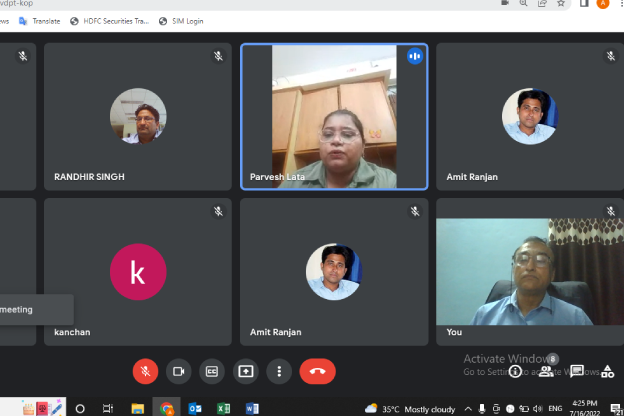The image size is (624, 416).
Task: Open the three-dot more options menu
Action: (279, 371)
